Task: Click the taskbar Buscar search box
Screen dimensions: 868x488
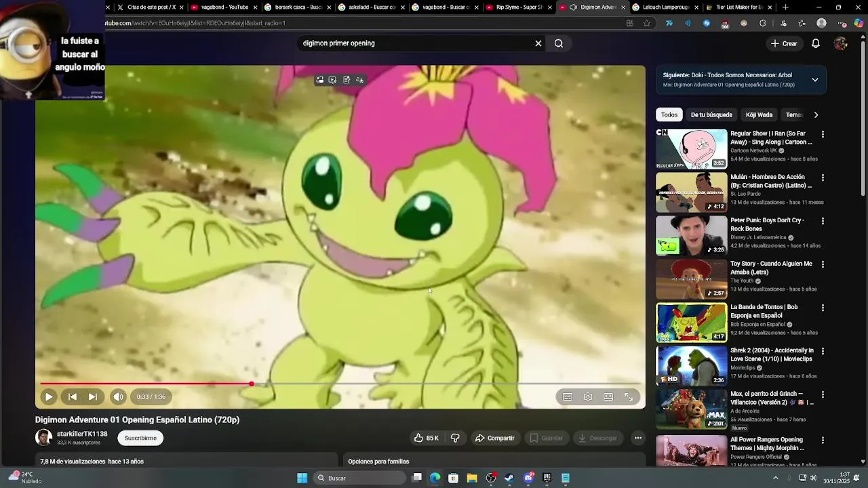Action: click(361, 478)
